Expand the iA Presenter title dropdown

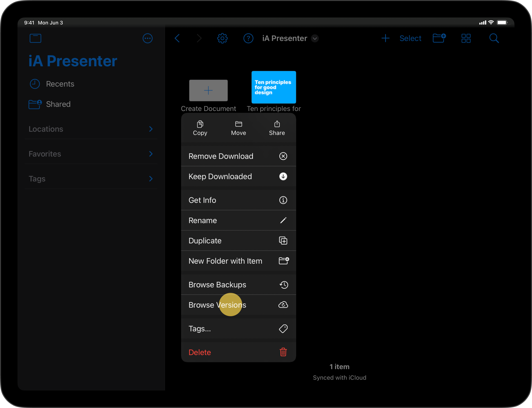[315, 38]
